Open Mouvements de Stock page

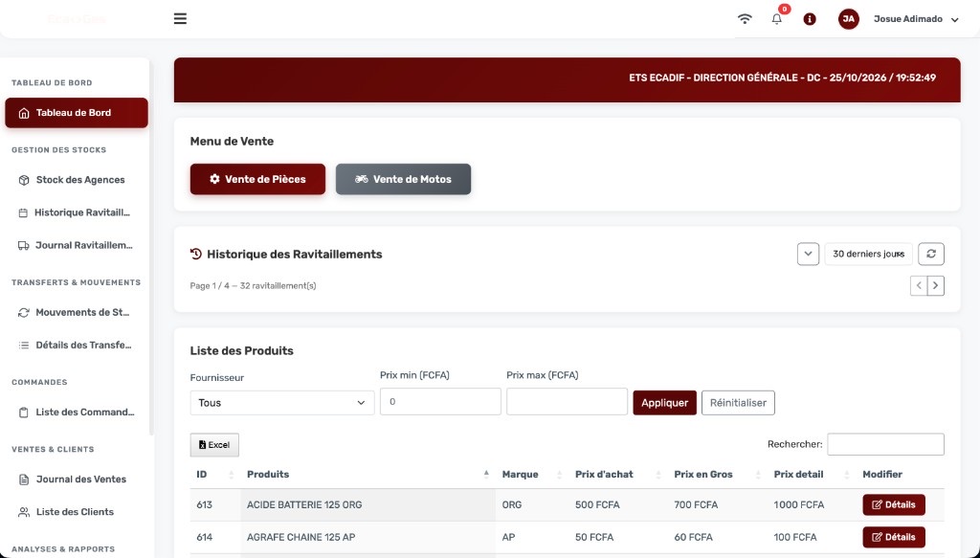(x=77, y=312)
